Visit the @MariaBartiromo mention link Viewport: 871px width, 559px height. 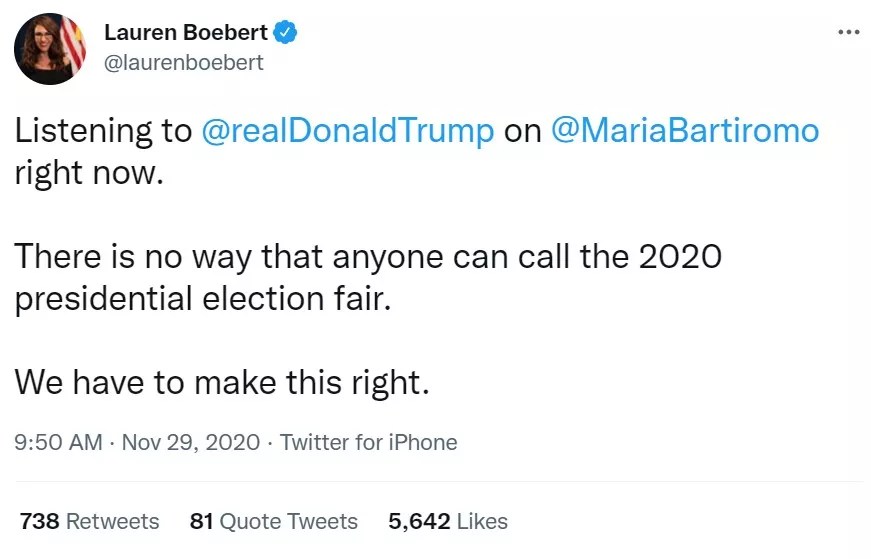pos(685,131)
